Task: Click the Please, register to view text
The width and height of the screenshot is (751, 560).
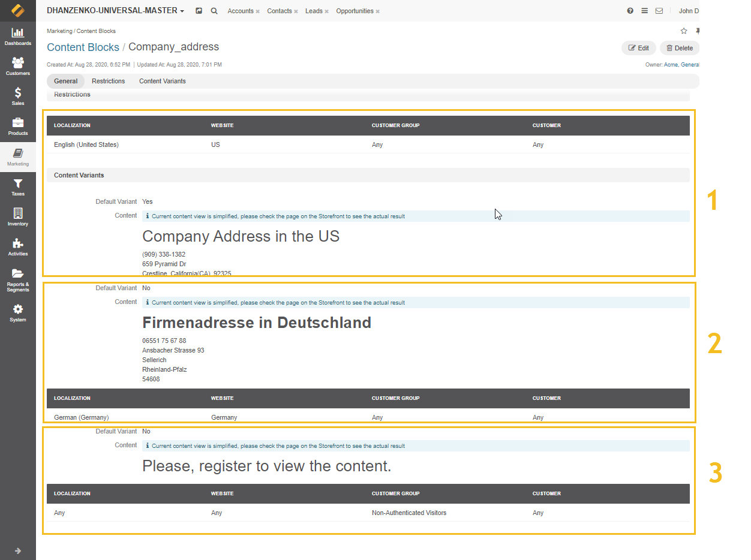Action: click(x=266, y=466)
